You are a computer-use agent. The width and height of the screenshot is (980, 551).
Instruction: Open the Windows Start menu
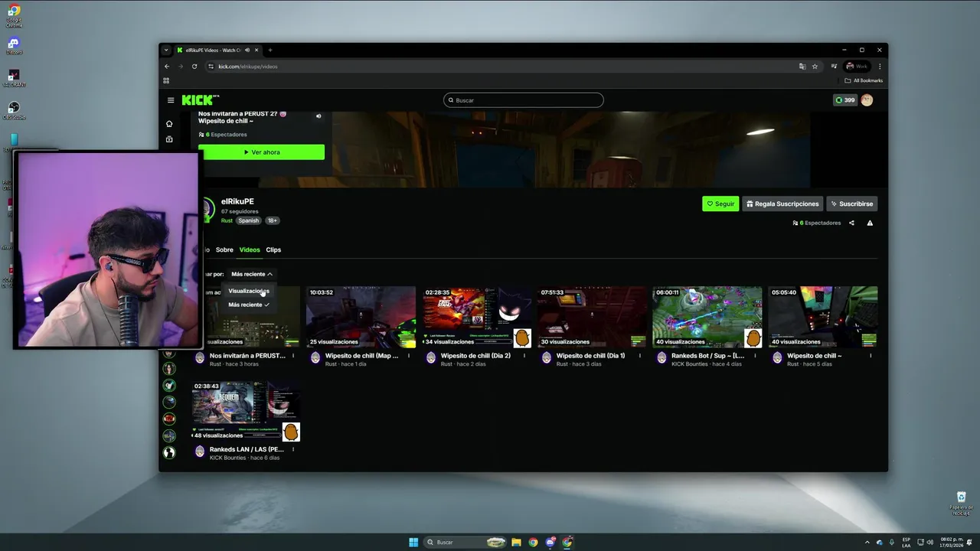point(413,542)
